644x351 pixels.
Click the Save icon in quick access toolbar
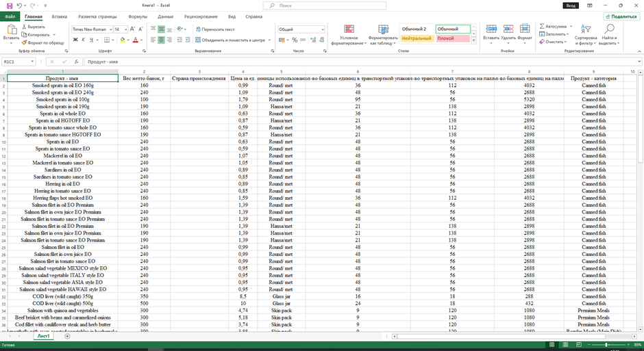coord(10,5)
